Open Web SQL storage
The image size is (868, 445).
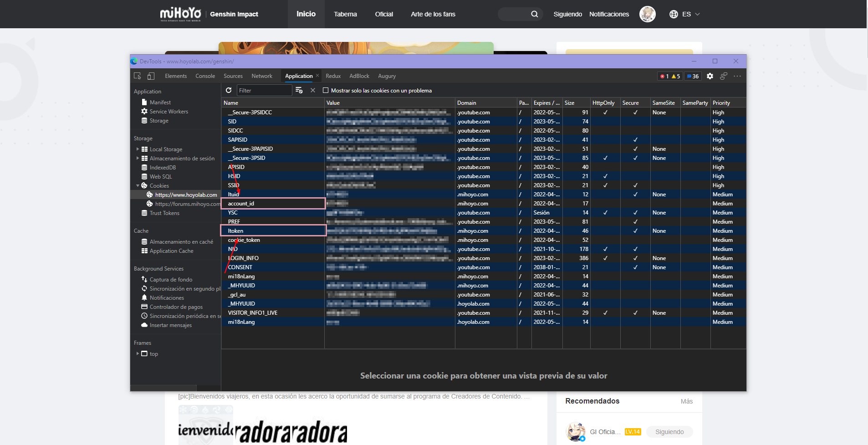coord(161,177)
